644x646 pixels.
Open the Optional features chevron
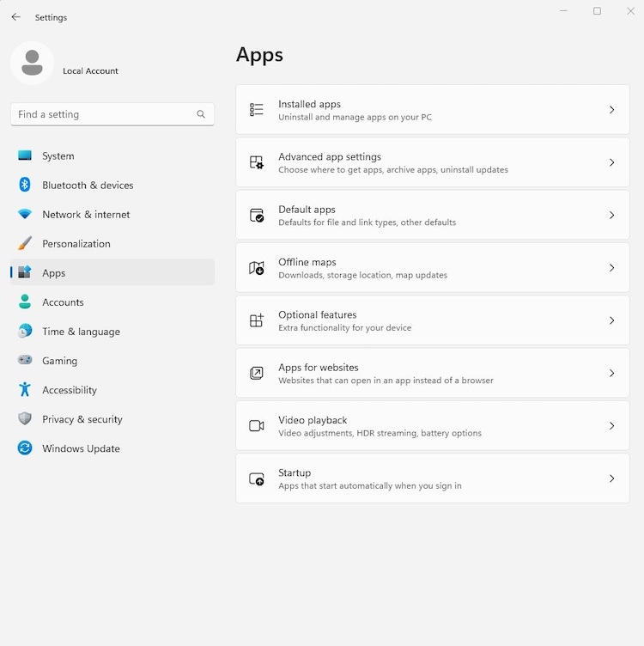[x=612, y=320]
